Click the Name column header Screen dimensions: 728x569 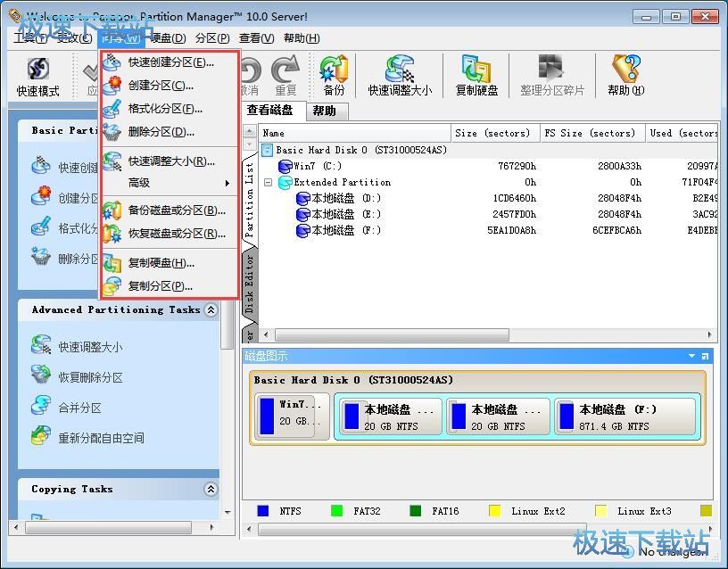[355, 133]
